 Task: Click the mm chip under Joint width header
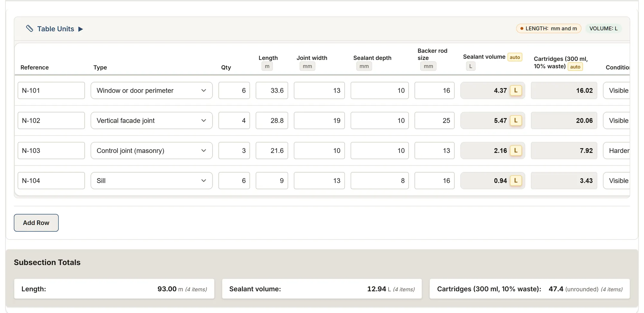click(x=307, y=66)
